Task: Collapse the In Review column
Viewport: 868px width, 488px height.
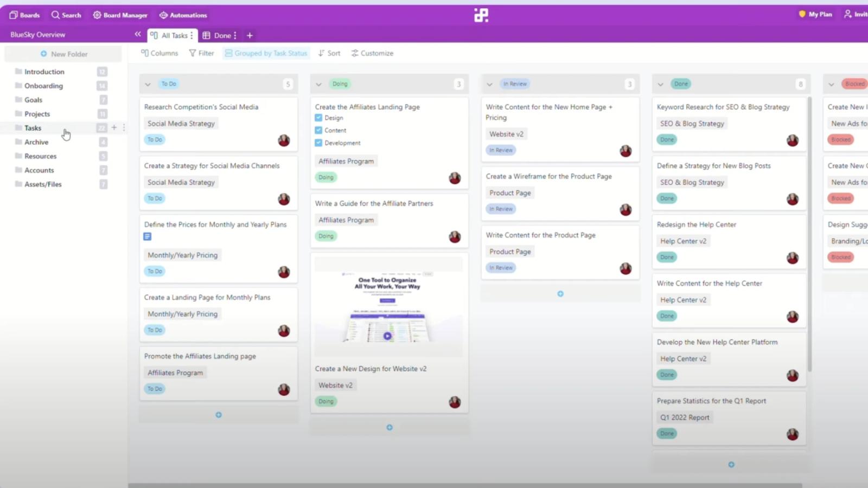Action: pos(489,84)
